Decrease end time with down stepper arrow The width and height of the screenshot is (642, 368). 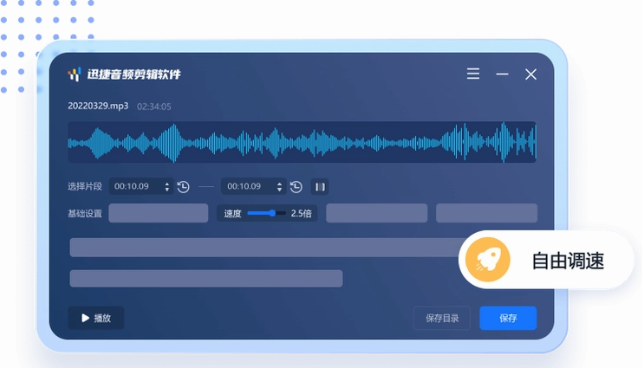pyautogui.click(x=279, y=190)
